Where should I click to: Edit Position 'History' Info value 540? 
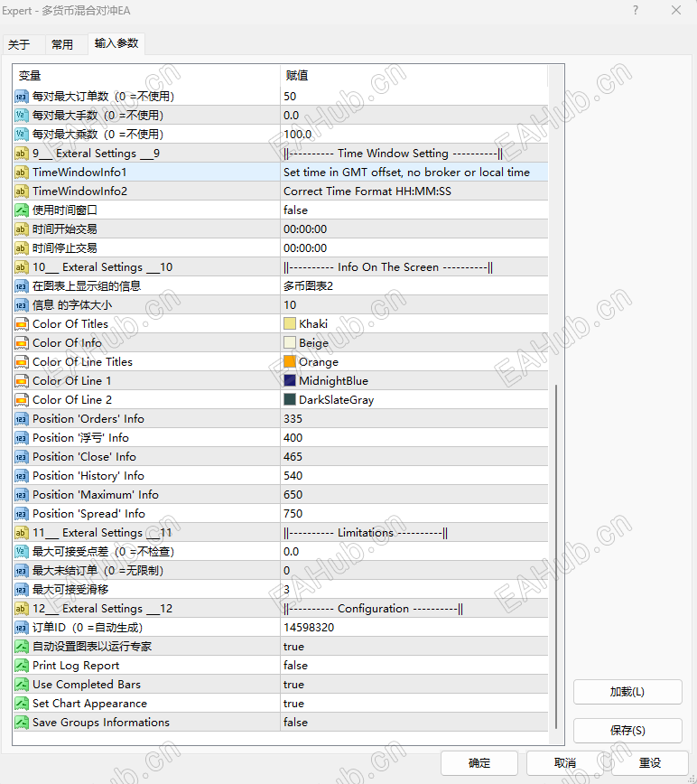(414, 476)
